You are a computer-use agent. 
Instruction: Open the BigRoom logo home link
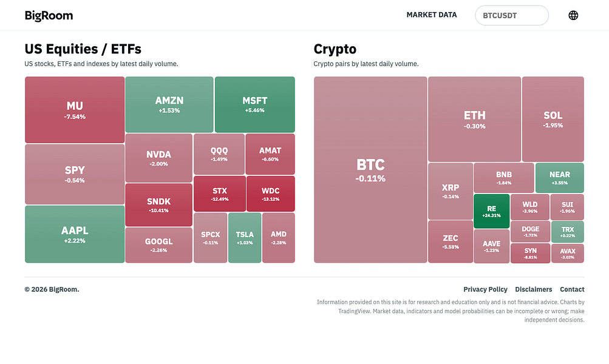pos(49,16)
